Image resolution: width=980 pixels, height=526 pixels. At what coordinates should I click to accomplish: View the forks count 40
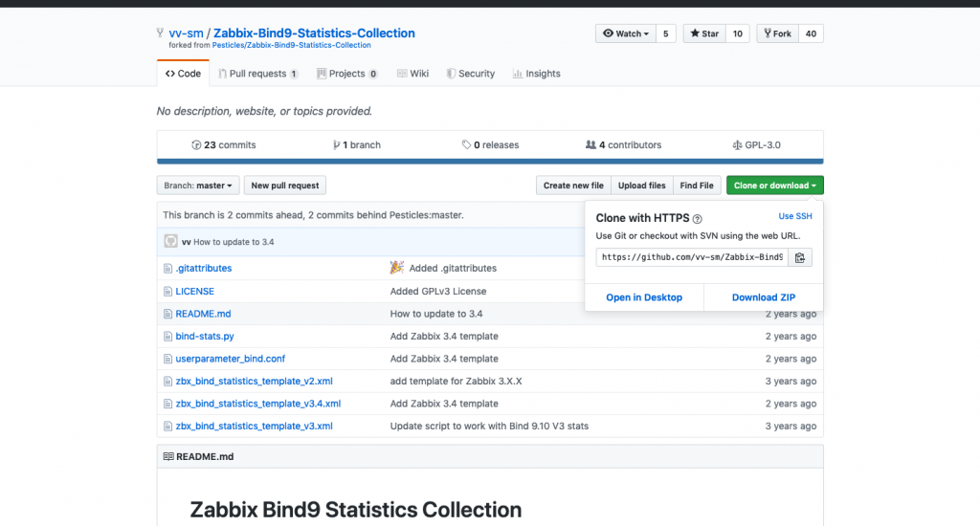(x=811, y=33)
